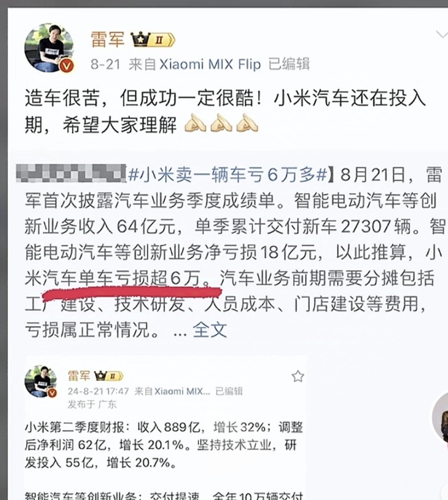
Task: Tap the small crown badge in the embedded post
Action: tap(101, 376)
